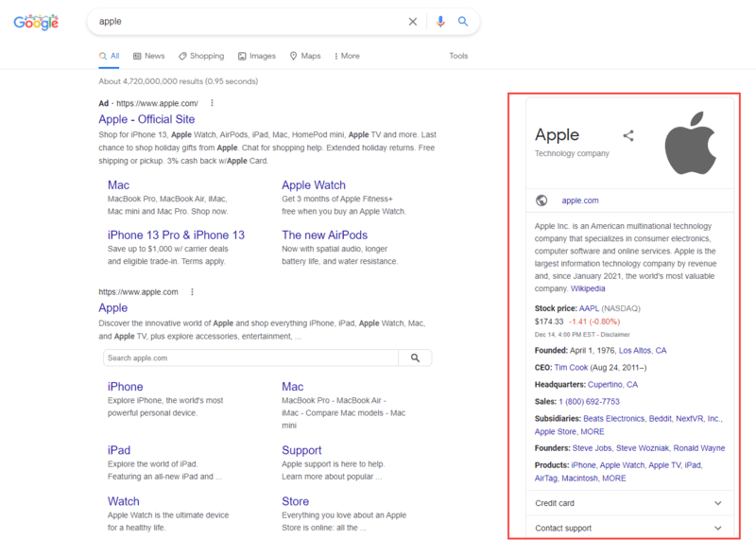This screenshot has height=540, width=756.
Task: Clear the search box with X icon
Action: 412,22
